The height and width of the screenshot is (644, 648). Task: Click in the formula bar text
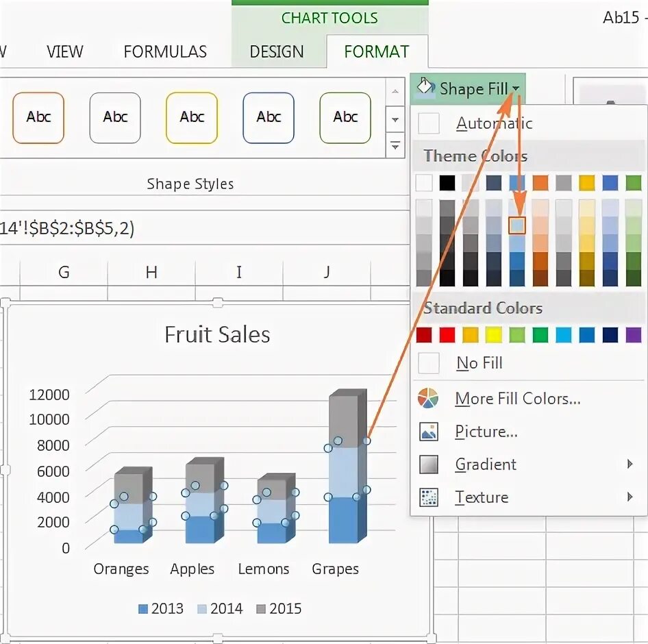[67, 228]
